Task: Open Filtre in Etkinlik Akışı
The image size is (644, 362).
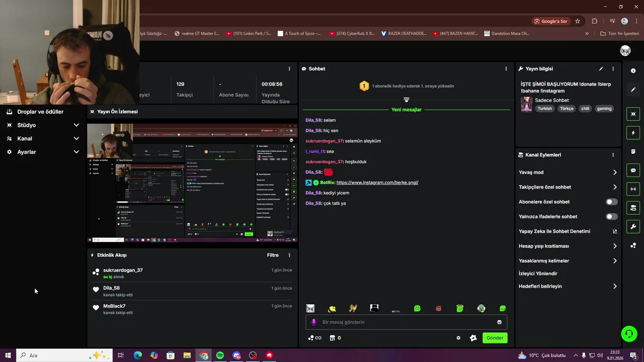Action: point(273,255)
